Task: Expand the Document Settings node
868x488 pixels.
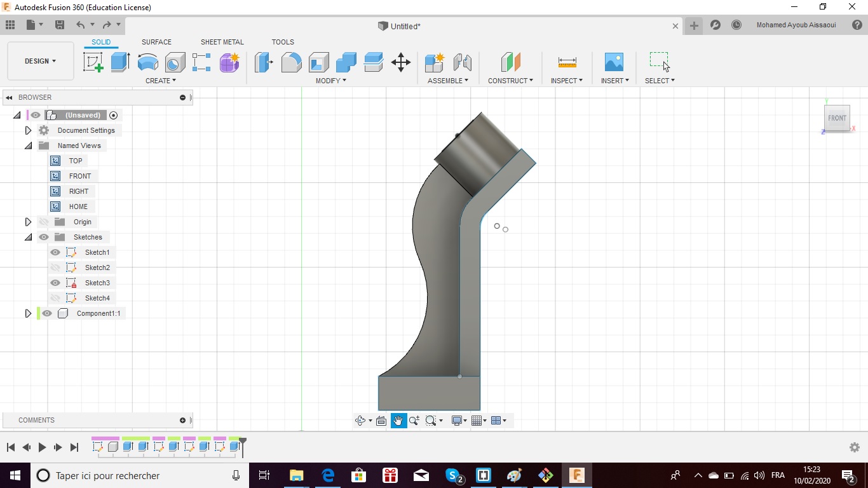Action: pyautogui.click(x=28, y=130)
